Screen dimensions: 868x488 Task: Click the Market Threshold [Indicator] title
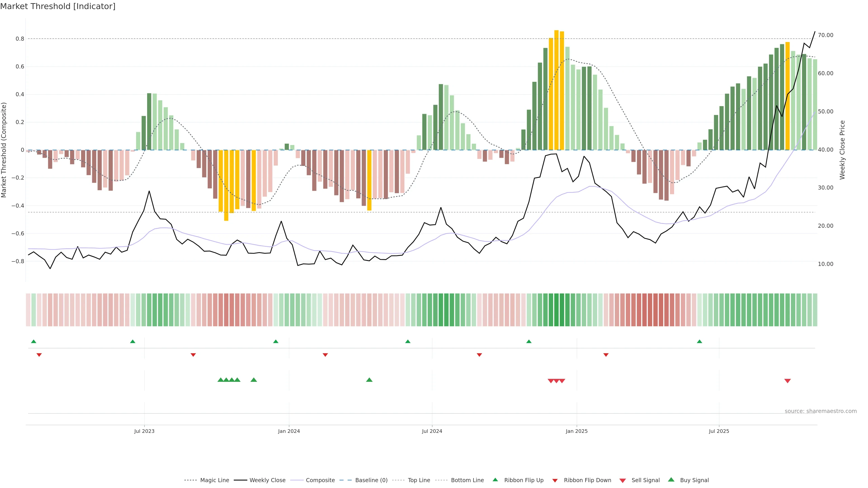(x=58, y=6)
